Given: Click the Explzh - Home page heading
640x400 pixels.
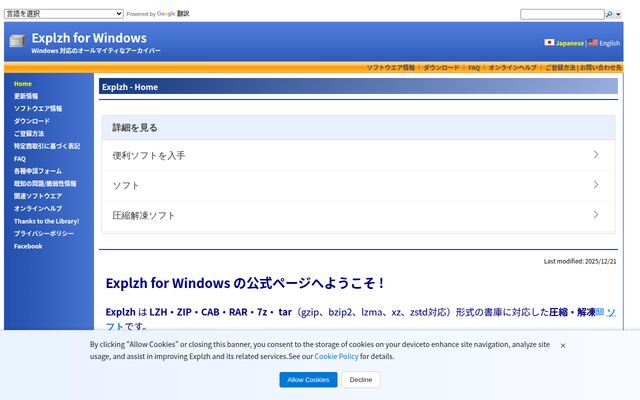Looking at the screenshot, I should coord(130,87).
